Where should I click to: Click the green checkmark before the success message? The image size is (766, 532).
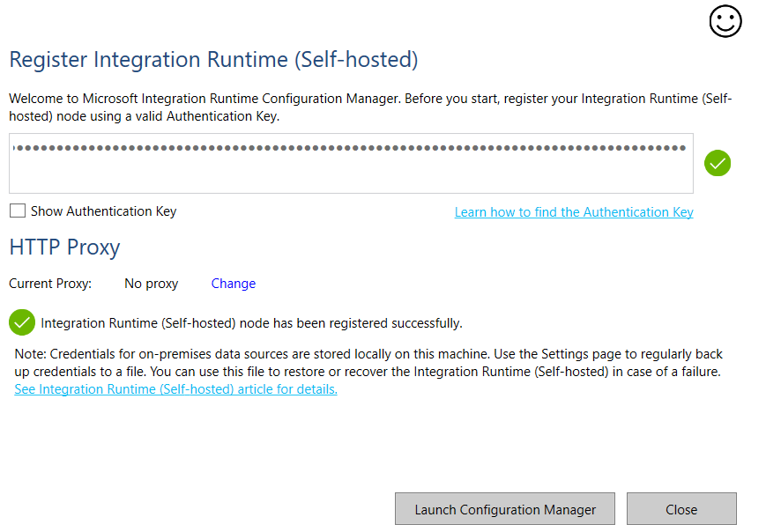pyautogui.click(x=22, y=322)
